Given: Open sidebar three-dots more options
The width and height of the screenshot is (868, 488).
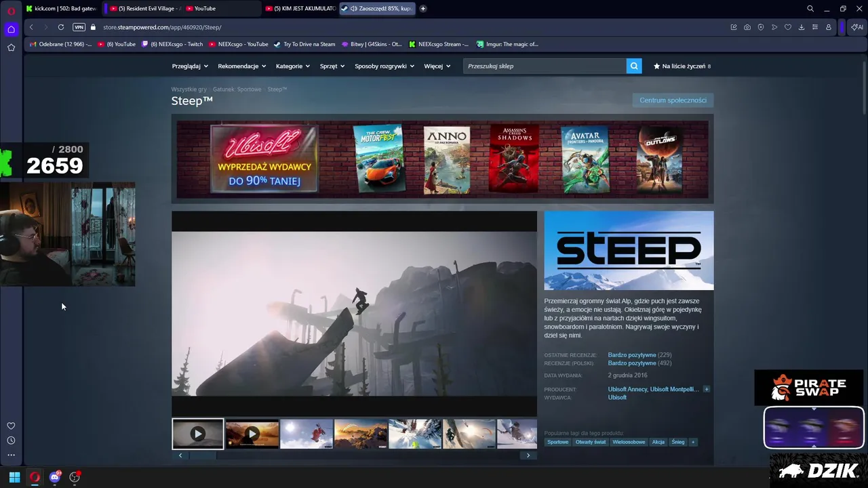Looking at the screenshot, I should [x=11, y=455].
